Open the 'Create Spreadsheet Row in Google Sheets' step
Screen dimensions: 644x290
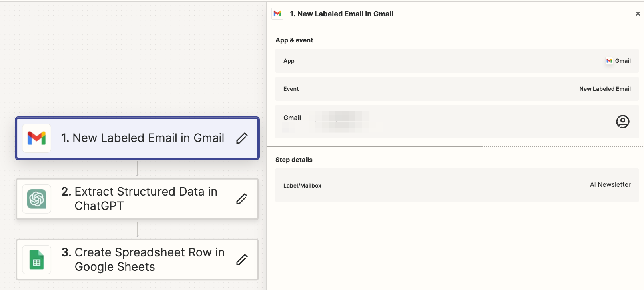pyautogui.click(x=137, y=260)
